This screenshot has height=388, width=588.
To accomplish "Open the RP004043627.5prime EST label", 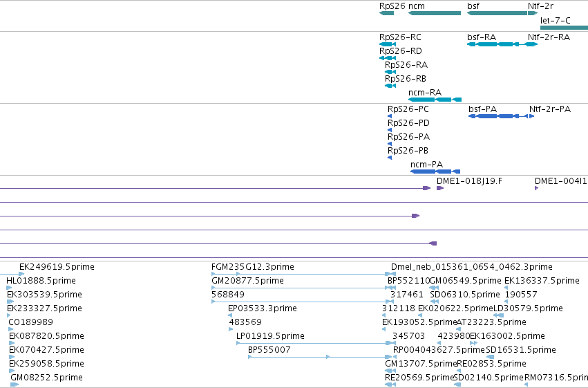I will point(439,350).
